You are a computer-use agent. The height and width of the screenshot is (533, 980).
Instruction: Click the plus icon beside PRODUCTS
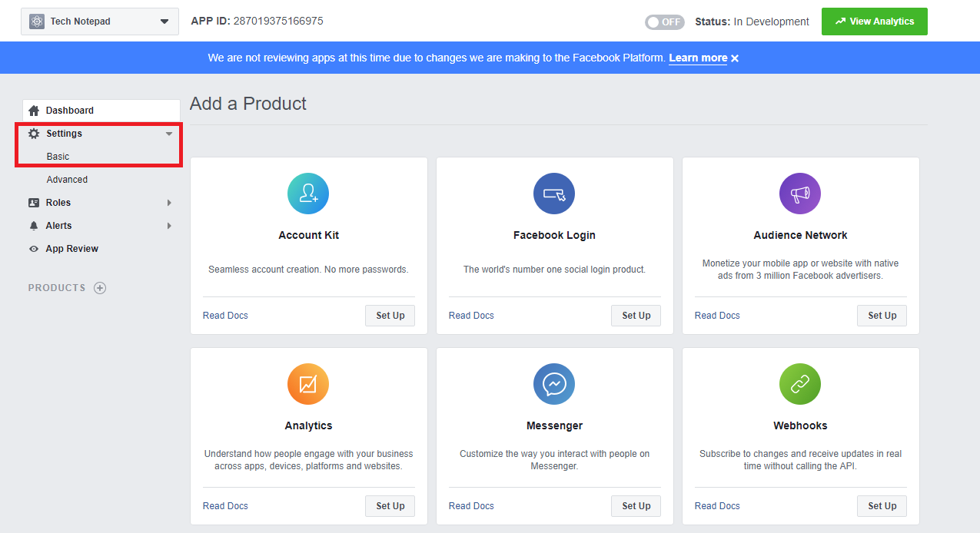coord(100,288)
